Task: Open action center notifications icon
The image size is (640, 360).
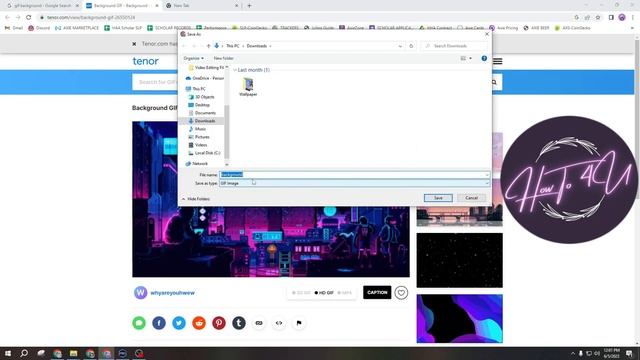Action: click(x=629, y=353)
